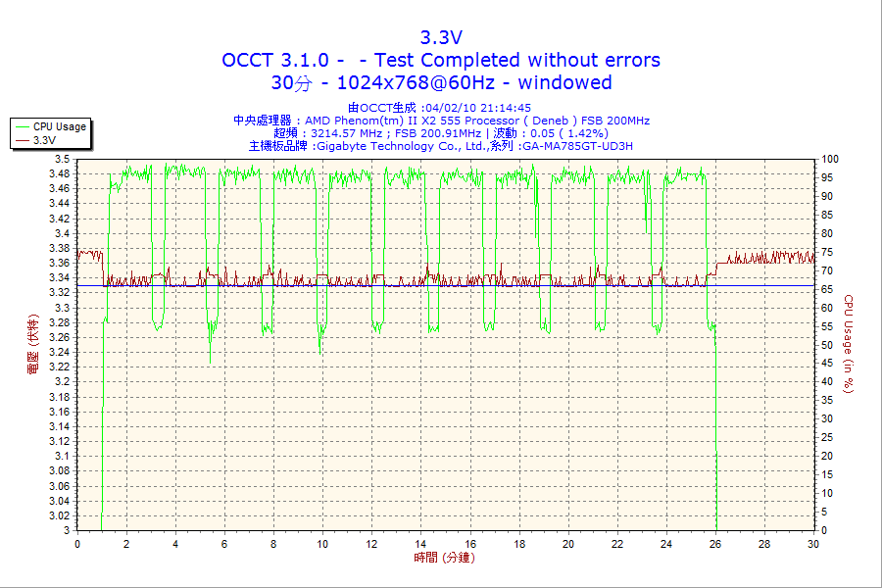Click the "3.28" tick on the voltage axis
The width and height of the screenshot is (882, 588).
tap(60, 322)
